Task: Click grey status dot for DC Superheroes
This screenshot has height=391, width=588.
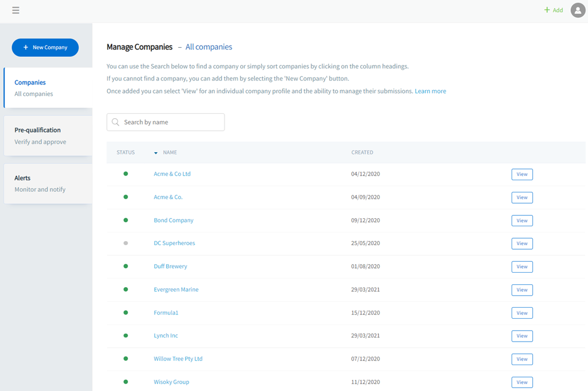Action: pyautogui.click(x=126, y=243)
